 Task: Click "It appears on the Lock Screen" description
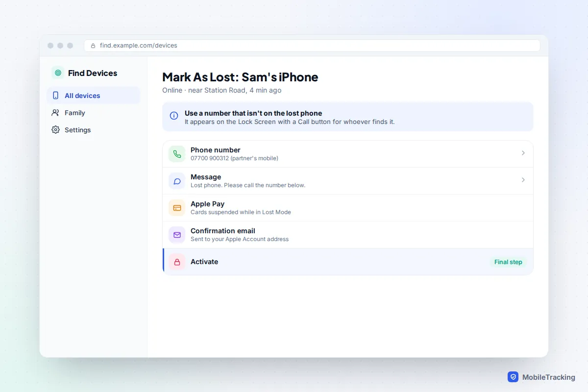[x=290, y=122]
